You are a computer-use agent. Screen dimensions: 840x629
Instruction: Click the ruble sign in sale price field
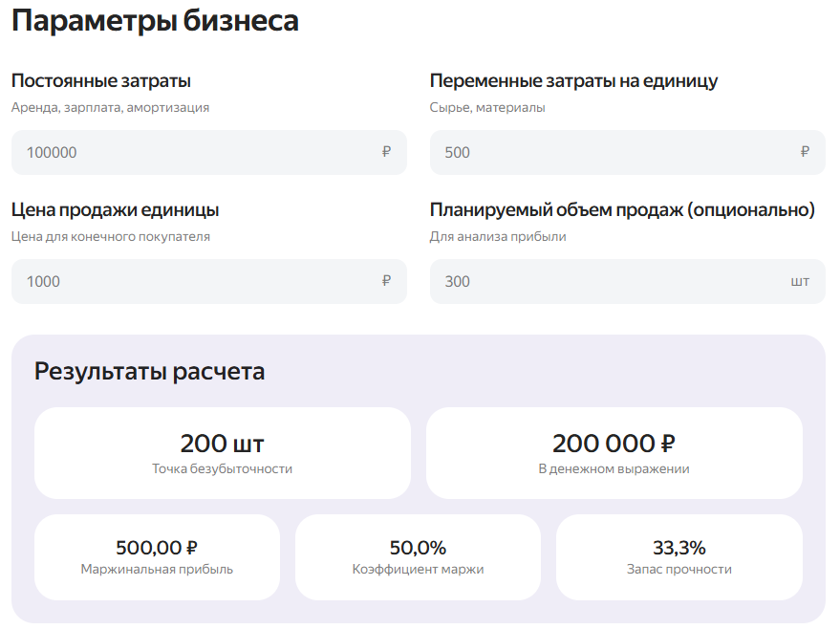tap(386, 281)
